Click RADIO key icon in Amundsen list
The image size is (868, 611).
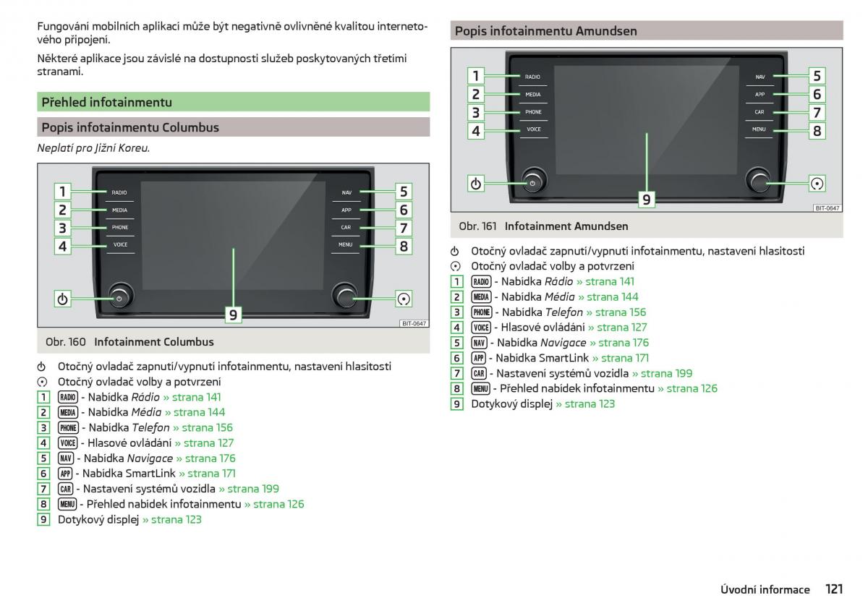tap(481, 281)
